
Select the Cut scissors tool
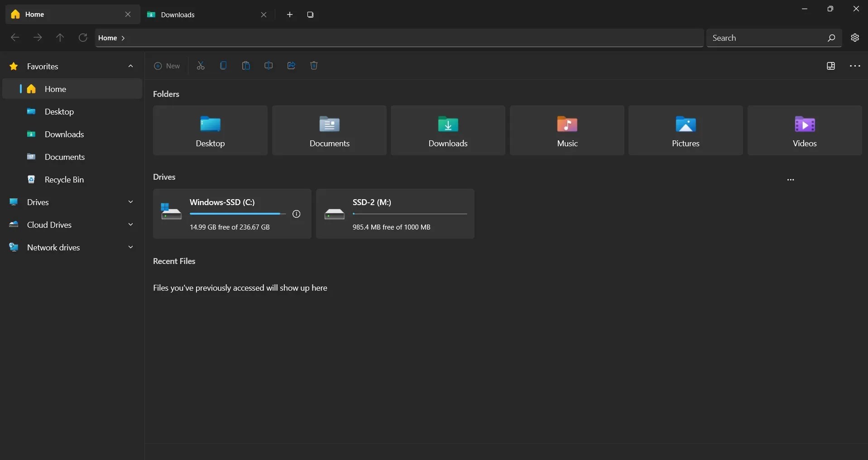pyautogui.click(x=201, y=66)
